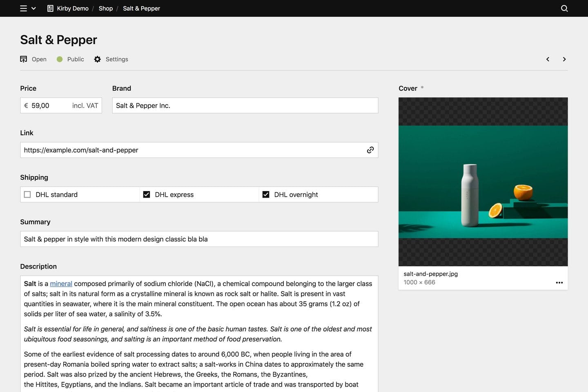Select Salt & Pepper breadcrumb
The height and width of the screenshot is (392, 588).
pyautogui.click(x=141, y=8)
